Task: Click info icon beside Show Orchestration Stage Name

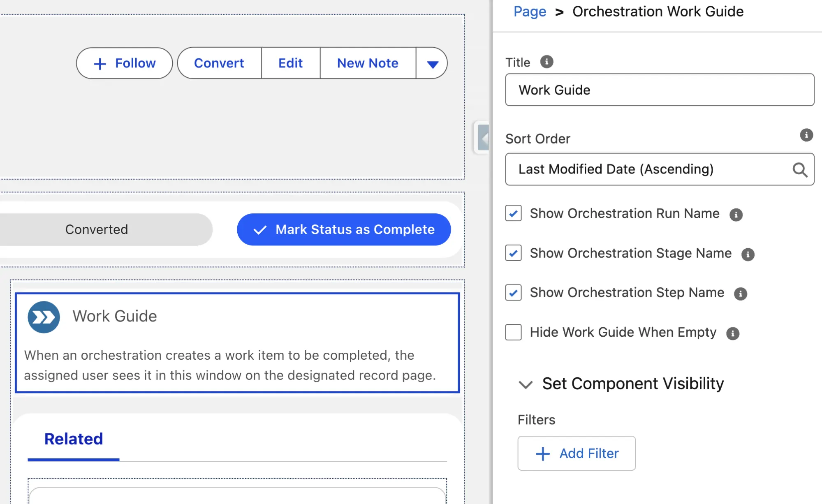Action: click(x=748, y=254)
